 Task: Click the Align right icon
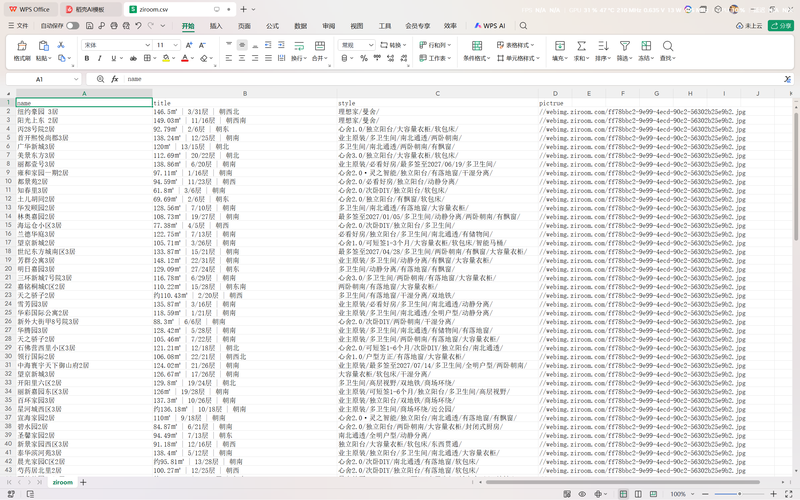pos(255,58)
